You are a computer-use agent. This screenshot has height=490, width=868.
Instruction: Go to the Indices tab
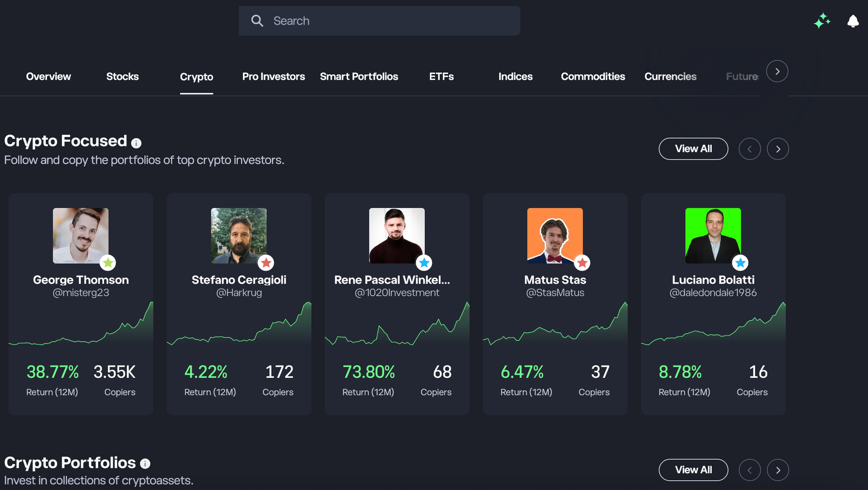click(x=515, y=76)
